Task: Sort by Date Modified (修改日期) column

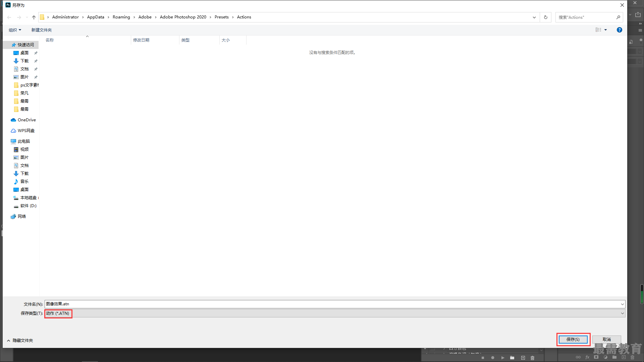Action: point(155,40)
